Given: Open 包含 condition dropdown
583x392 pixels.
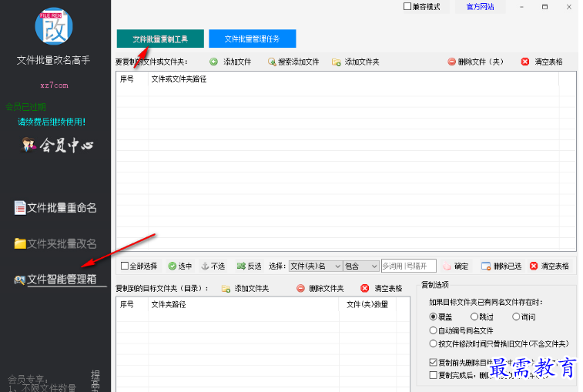Looking at the screenshot, I should pyautogui.click(x=361, y=266).
